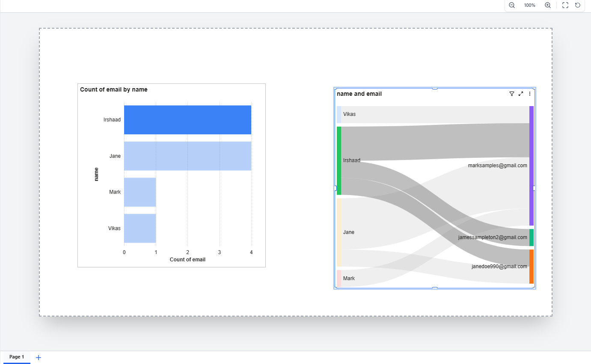The height and width of the screenshot is (364, 591).
Task: Click the orange janedoe990@gmail.com node
Action: 532,266
